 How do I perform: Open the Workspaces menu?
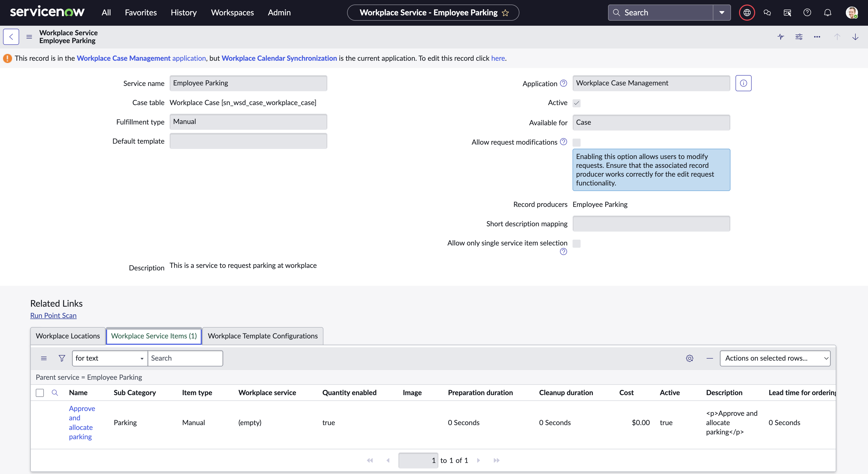pos(232,13)
